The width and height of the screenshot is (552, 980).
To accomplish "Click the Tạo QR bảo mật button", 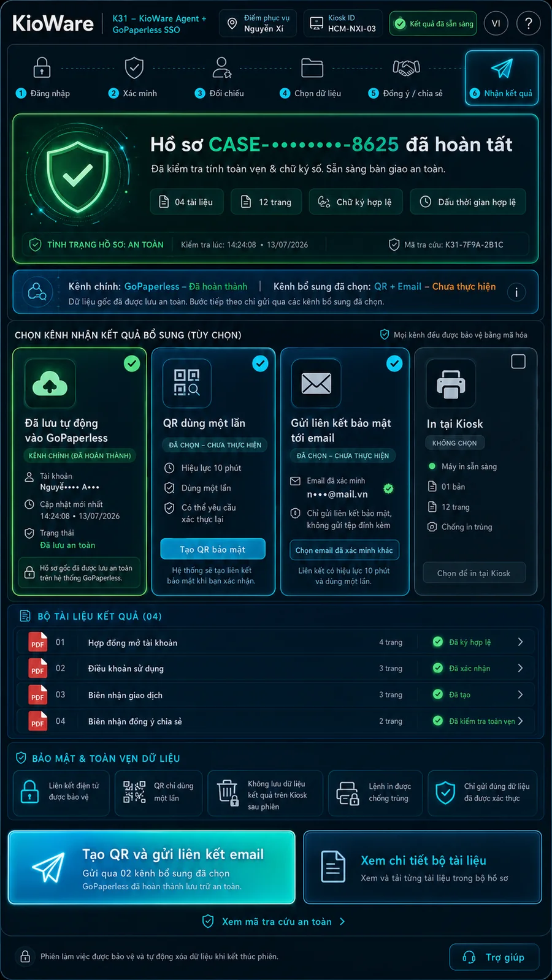I will (213, 549).
